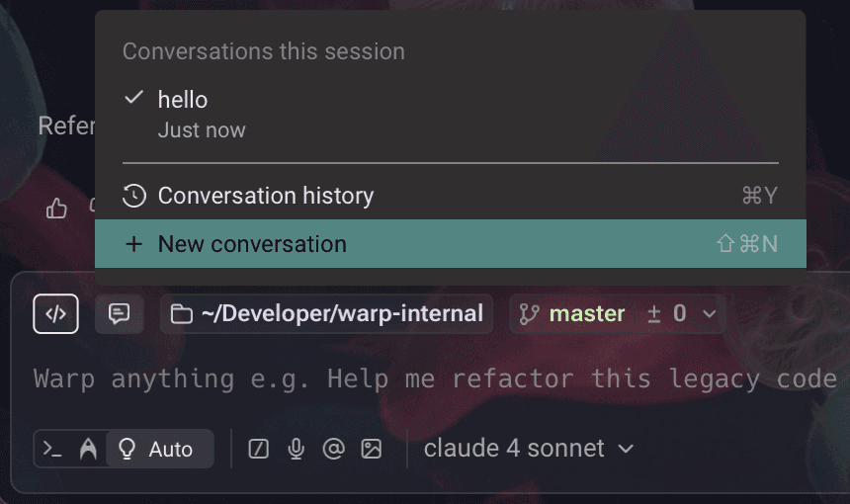This screenshot has height=504, width=850.
Task: Open the ~/Developer/warp-internal directory selector
Action: 341,314
